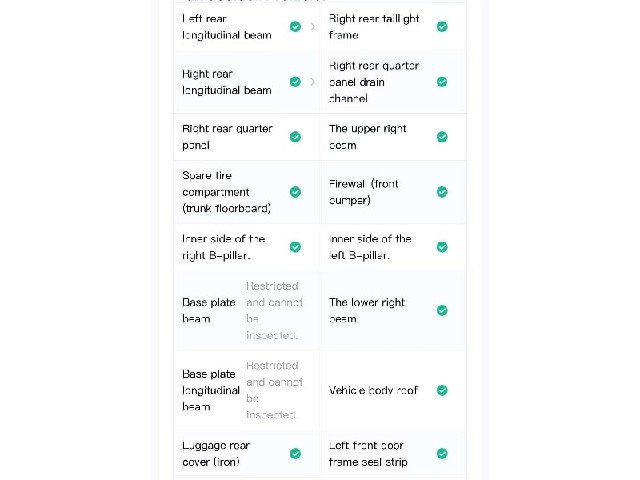Click Restricted notice beside Base plate beam
The height and width of the screenshot is (480, 640).
(274, 310)
